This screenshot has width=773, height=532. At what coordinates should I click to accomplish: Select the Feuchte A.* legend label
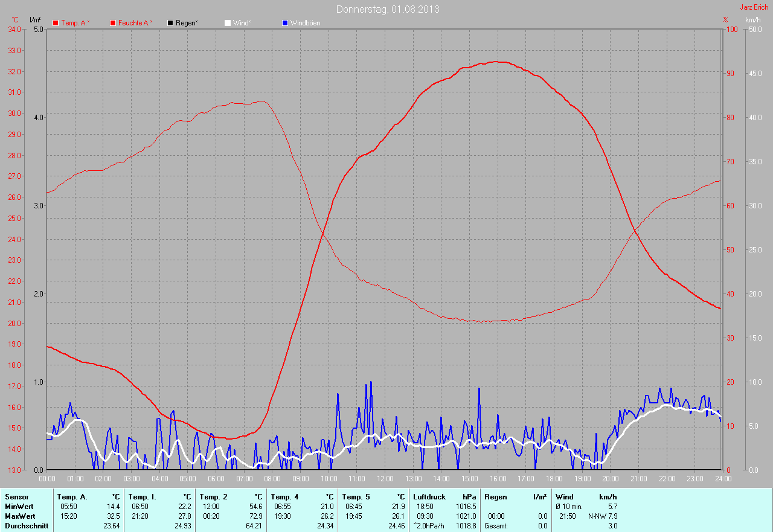[135, 23]
